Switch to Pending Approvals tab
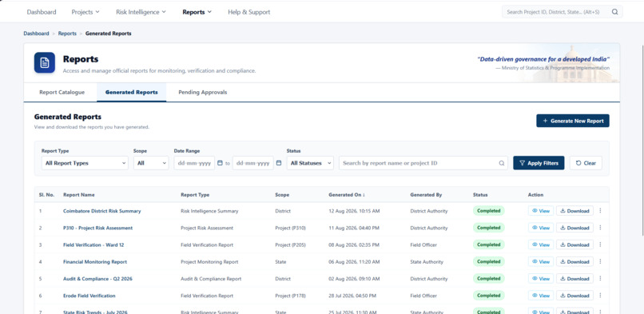644x314 pixels. pyautogui.click(x=202, y=93)
